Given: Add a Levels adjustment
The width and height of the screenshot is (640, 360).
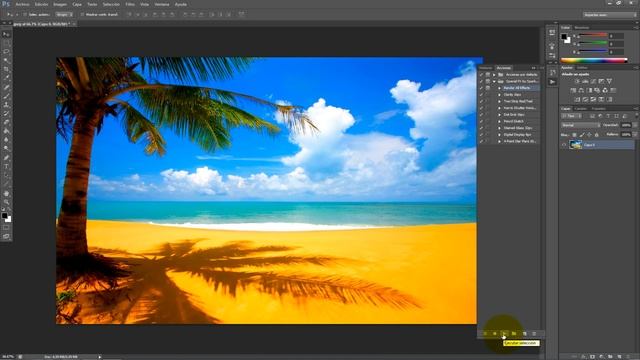Looking at the screenshot, I should click(585, 81).
